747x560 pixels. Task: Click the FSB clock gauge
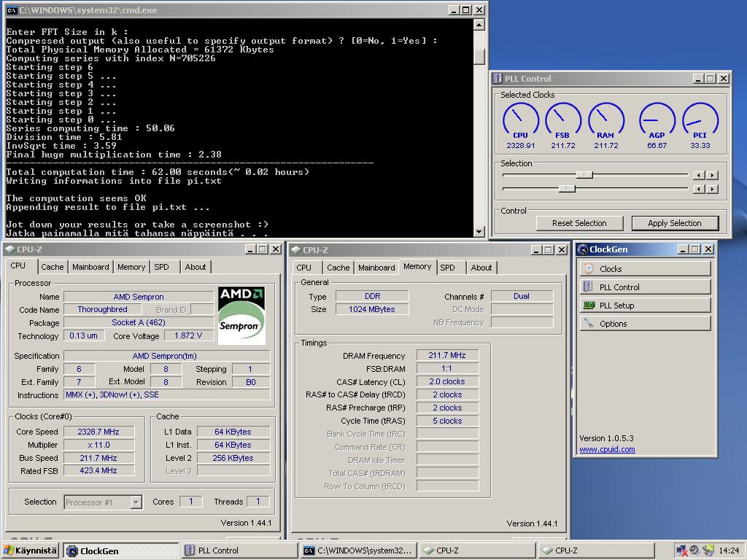point(563,120)
